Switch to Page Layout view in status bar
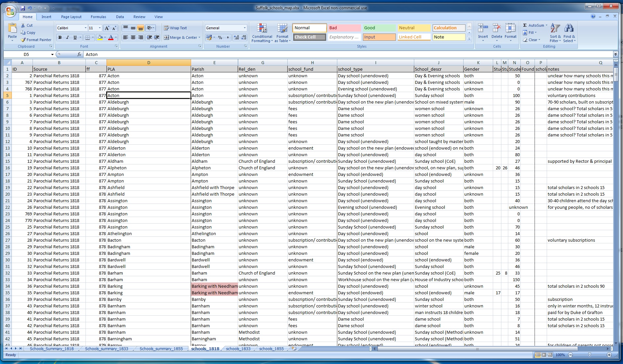623x364 pixels. click(x=544, y=355)
